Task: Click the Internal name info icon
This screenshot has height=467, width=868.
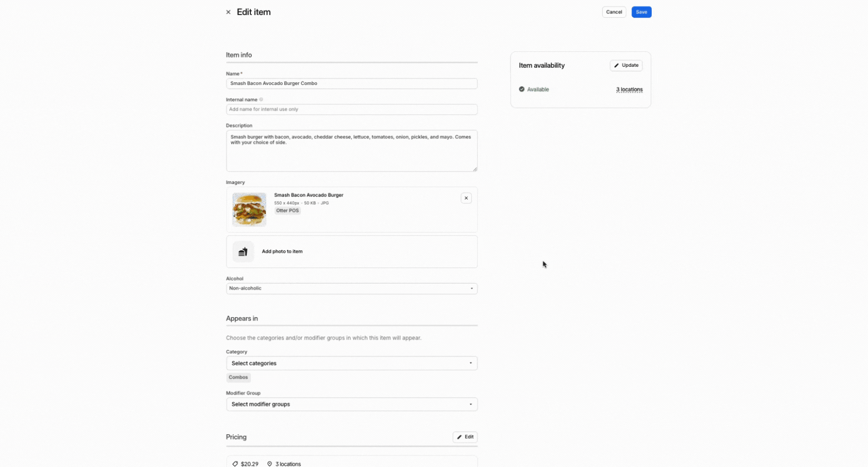Action: coord(261,99)
